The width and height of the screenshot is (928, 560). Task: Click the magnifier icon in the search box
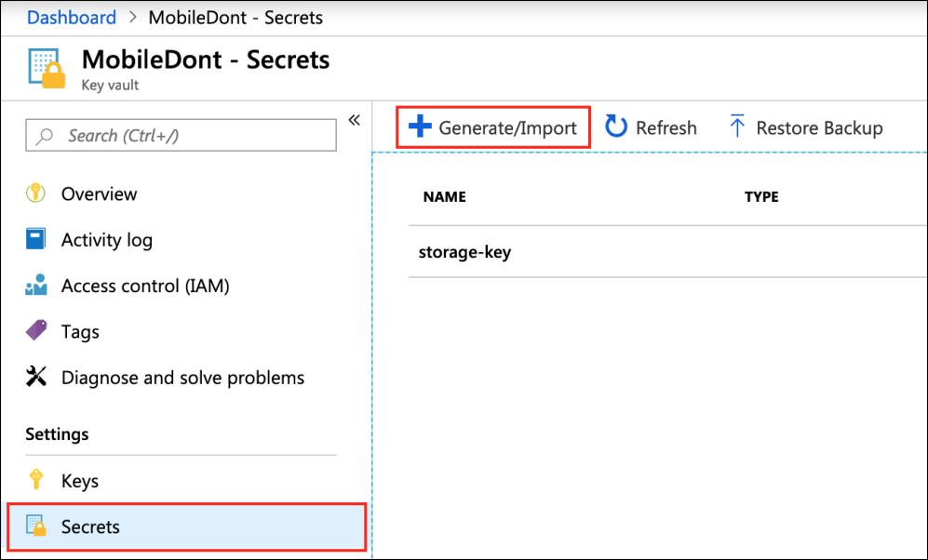(45, 136)
